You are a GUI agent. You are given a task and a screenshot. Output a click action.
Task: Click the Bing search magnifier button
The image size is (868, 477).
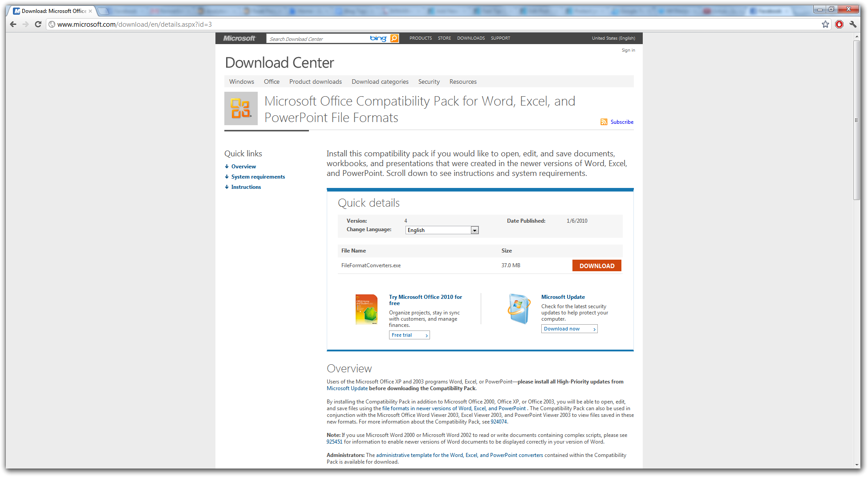[x=394, y=38]
